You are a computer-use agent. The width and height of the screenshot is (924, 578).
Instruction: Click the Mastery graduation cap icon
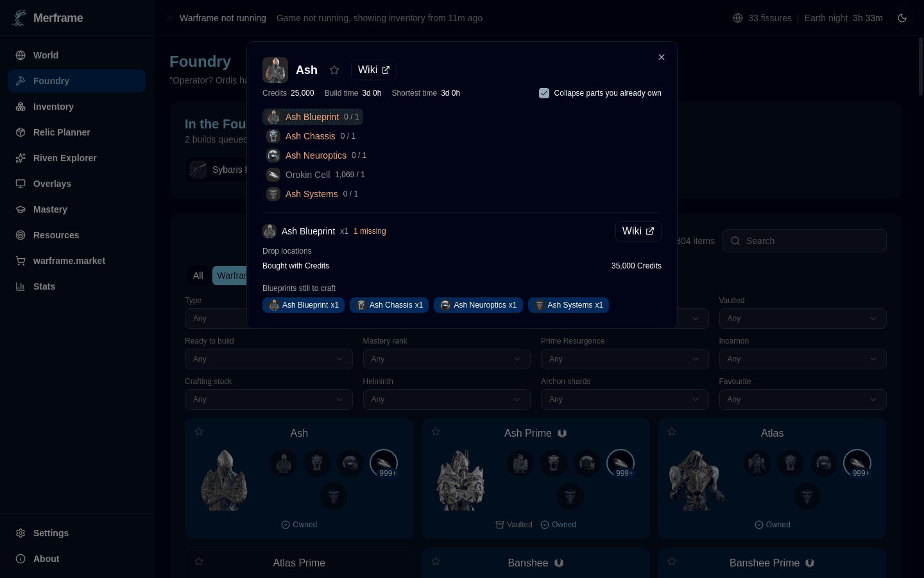coord(21,209)
